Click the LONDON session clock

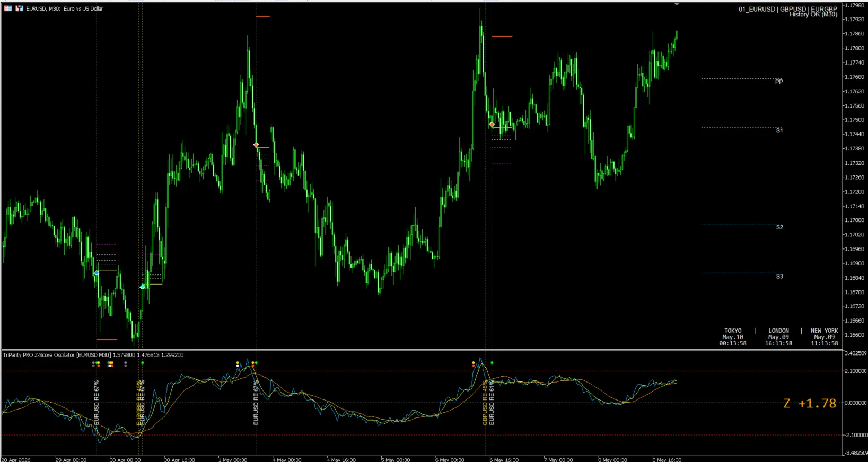[778, 337]
